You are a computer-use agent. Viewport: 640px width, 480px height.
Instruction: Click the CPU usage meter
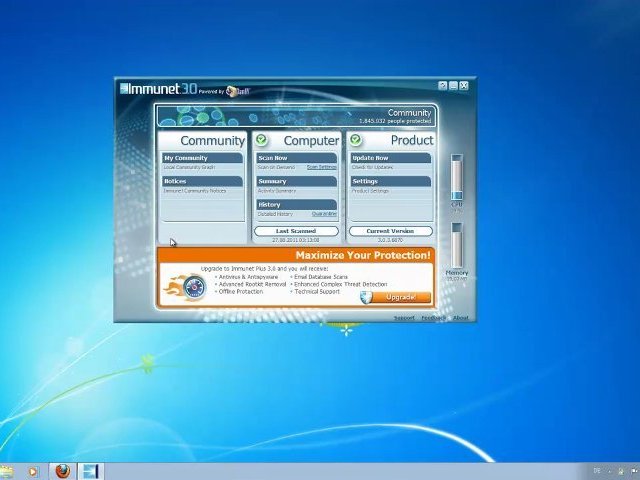point(457,179)
